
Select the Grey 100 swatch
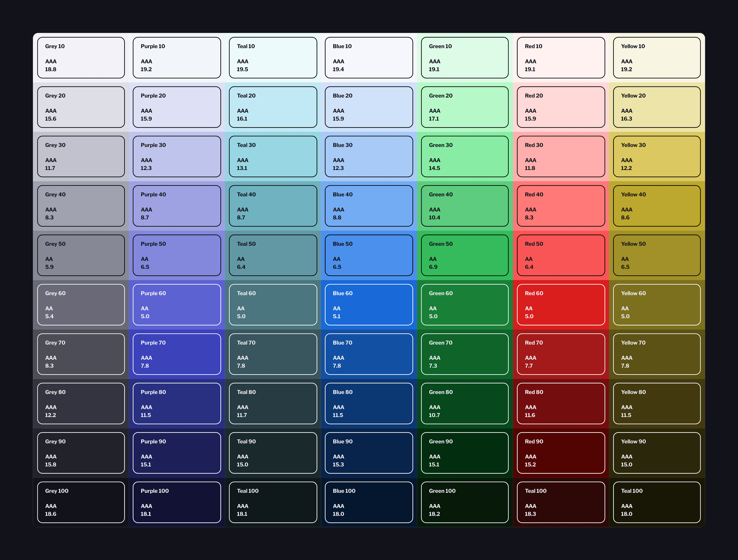point(81,502)
